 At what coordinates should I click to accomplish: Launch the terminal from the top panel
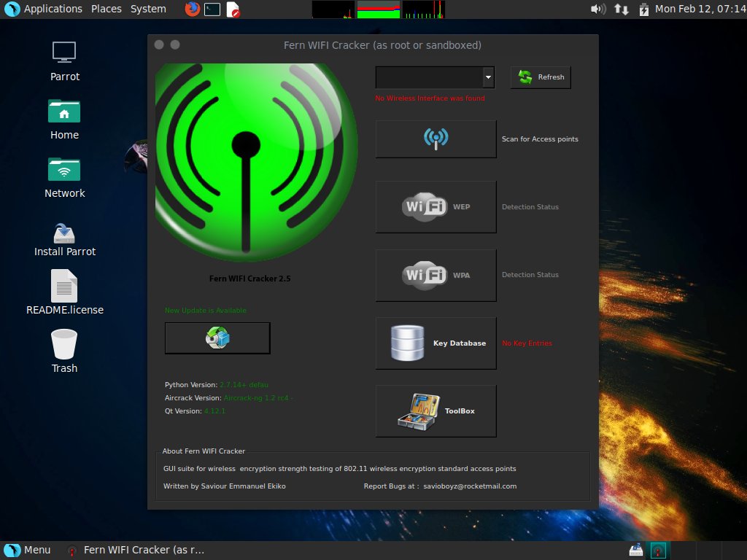pos(212,9)
